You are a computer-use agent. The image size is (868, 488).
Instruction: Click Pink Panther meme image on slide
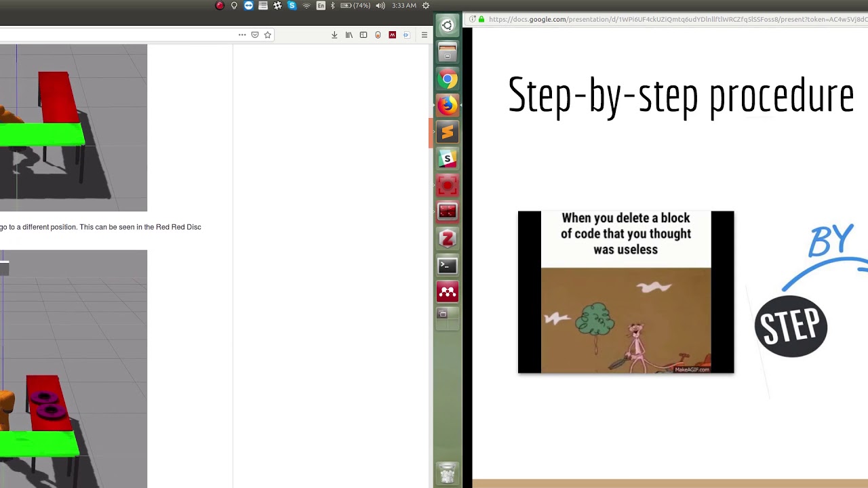click(x=626, y=292)
